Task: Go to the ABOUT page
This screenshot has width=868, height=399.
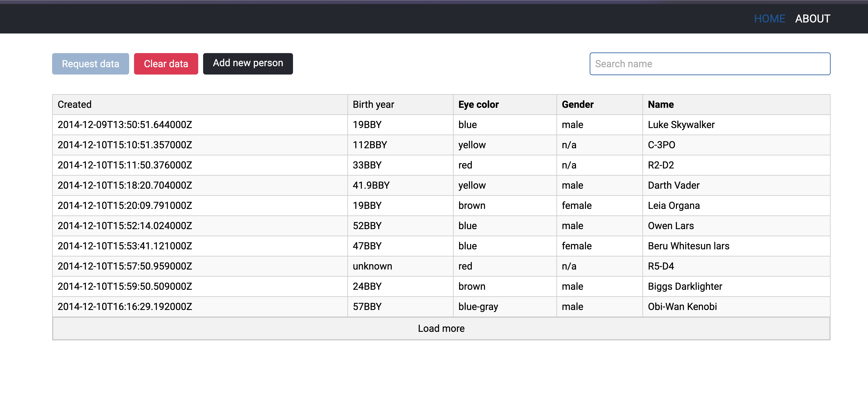Action: 812,19
